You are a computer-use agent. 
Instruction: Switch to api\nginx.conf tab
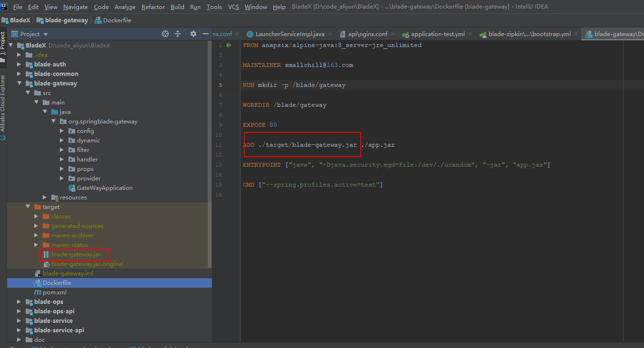click(x=367, y=34)
